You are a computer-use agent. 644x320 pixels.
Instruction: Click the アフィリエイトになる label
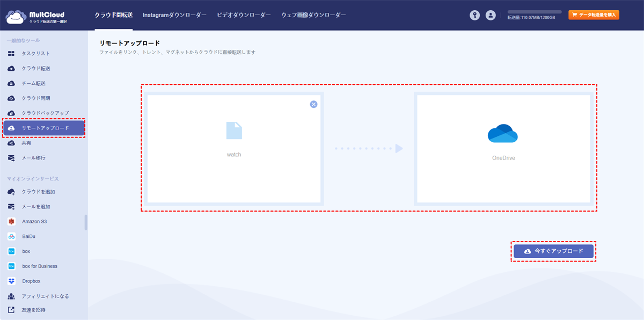(x=46, y=296)
